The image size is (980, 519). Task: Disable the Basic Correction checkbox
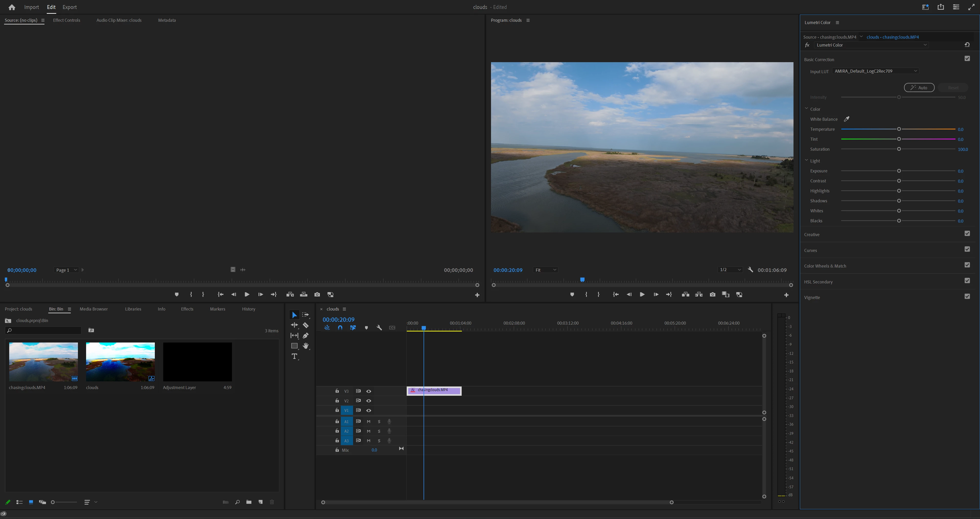[x=967, y=59]
